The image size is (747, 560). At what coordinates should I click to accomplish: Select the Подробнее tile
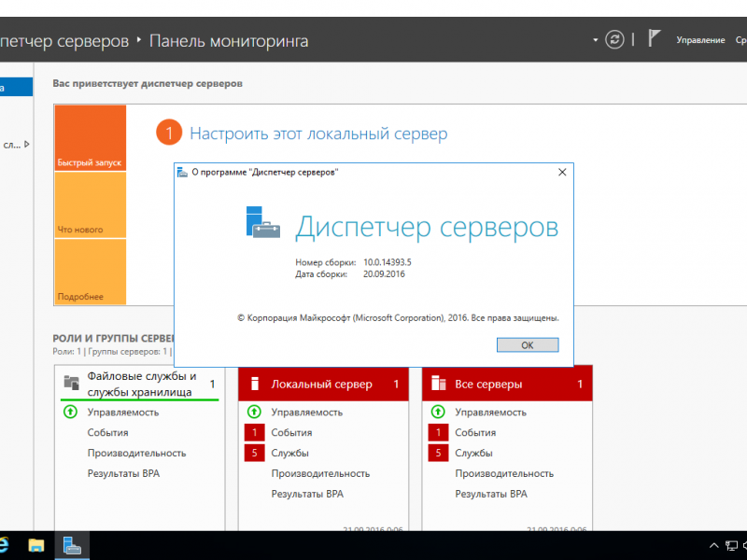(x=91, y=272)
